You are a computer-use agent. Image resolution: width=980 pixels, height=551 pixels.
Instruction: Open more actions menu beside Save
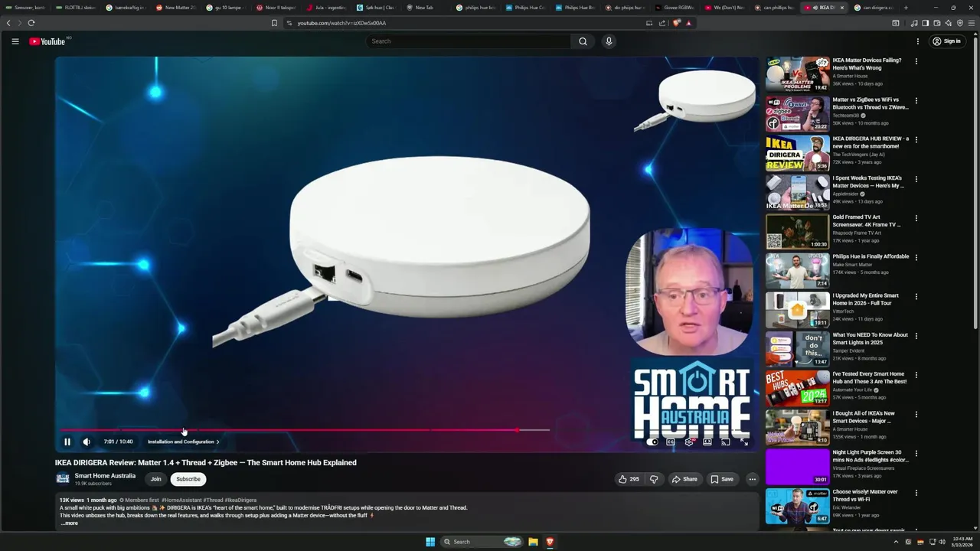(x=752, y=479)
